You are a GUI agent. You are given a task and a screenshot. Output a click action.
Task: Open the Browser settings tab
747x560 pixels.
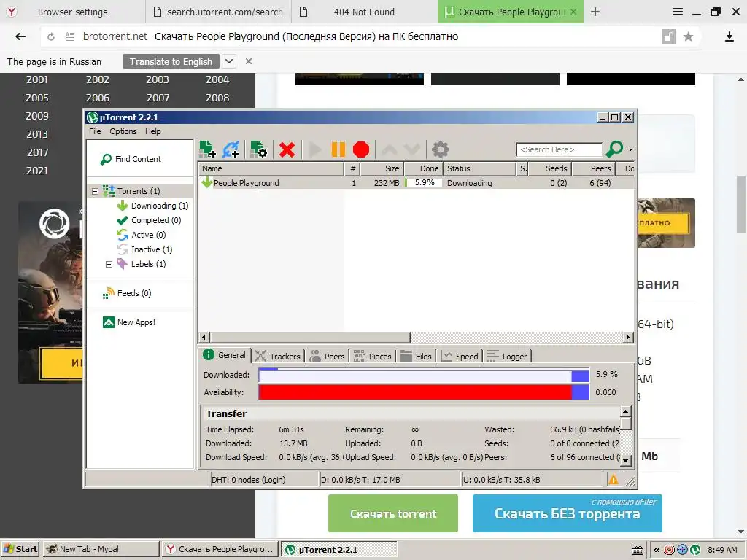72,12
